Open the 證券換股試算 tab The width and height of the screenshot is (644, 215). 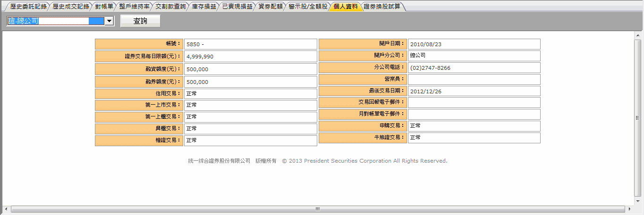(382, 7)
